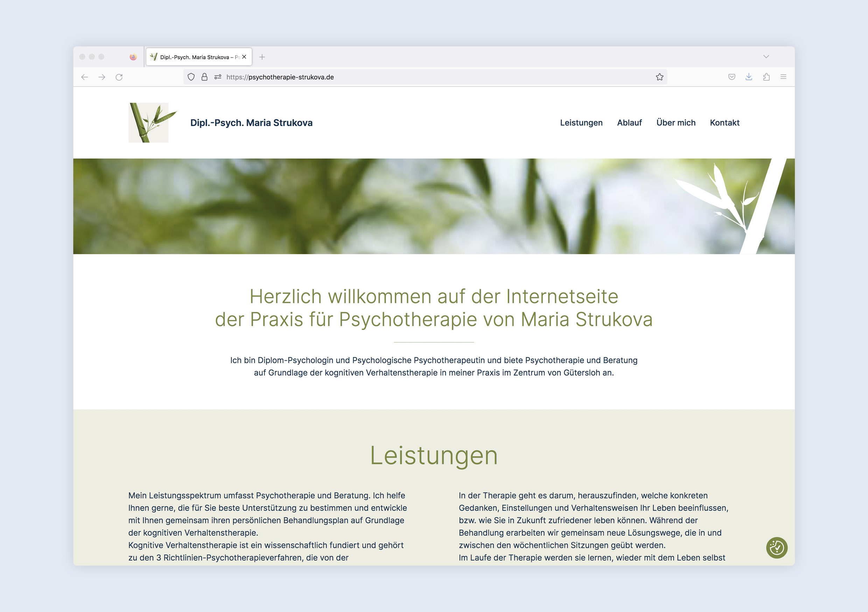868x612 pixels.
Task: Expand the list all tabs chevron
Action: 766,57
